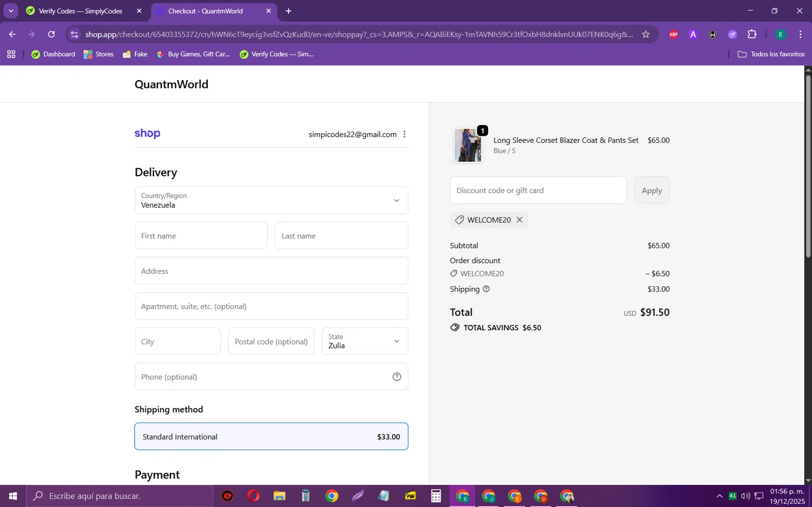Open Windows Start menu

coord(13,496)
